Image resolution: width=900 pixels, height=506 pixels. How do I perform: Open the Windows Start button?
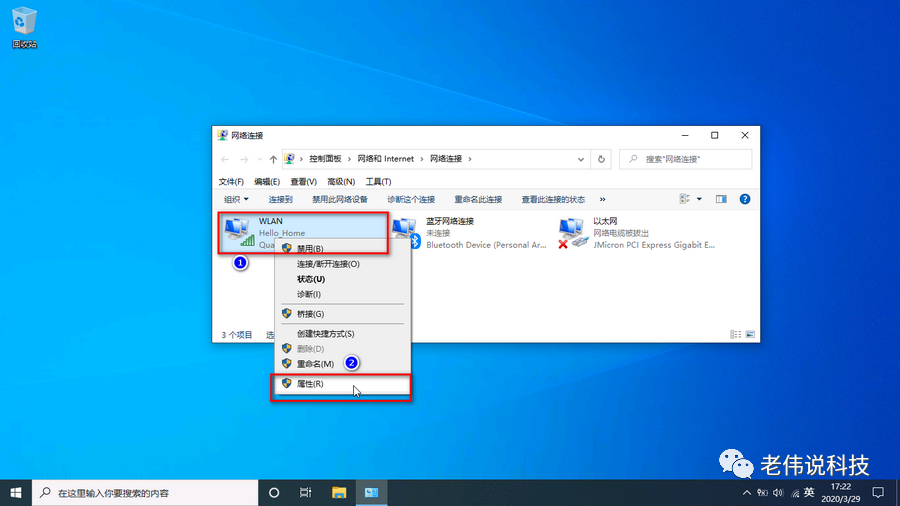(15, 493)
